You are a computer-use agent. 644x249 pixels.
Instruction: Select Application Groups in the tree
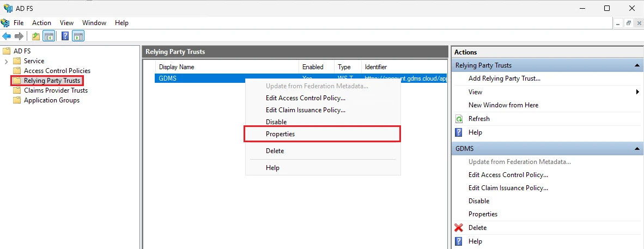(52, 100)
